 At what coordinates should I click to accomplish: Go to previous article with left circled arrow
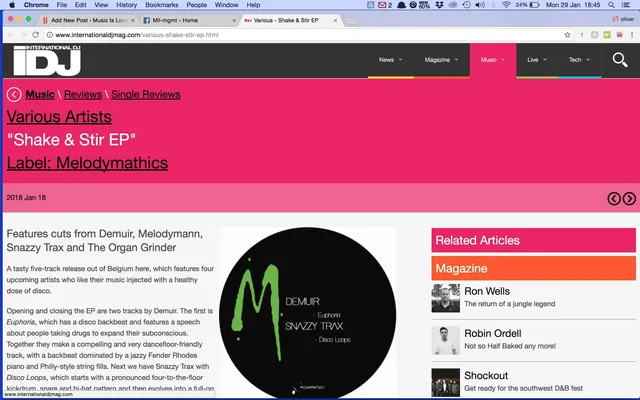point(614,198)
